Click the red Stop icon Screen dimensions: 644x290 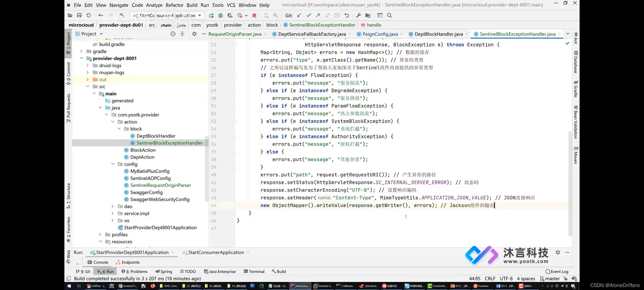pos(254,16)
